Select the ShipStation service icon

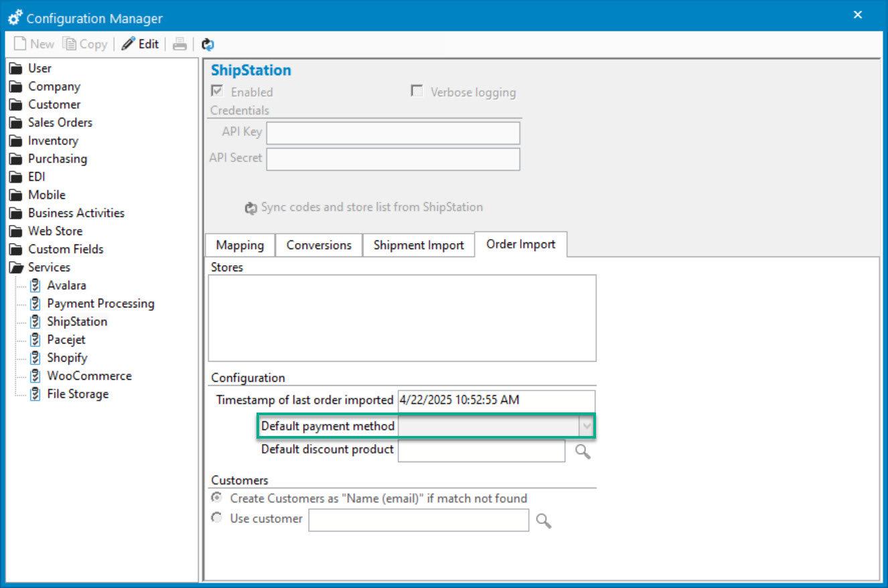click(35, 321)
